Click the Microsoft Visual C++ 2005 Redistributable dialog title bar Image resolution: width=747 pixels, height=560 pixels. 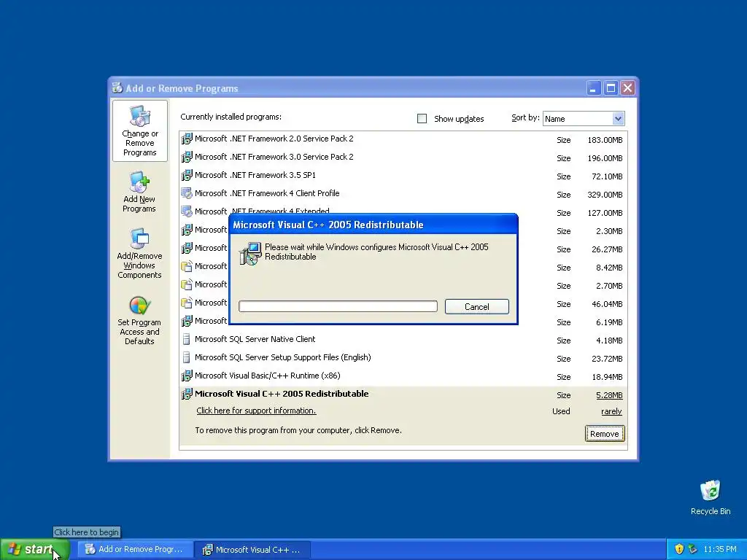[x=373, y=225]
